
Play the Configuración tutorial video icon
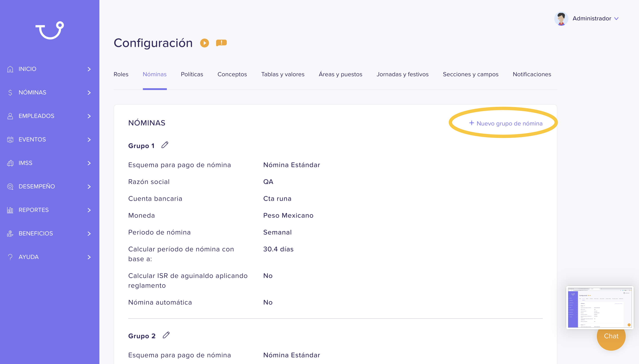[x=205, y=43]
